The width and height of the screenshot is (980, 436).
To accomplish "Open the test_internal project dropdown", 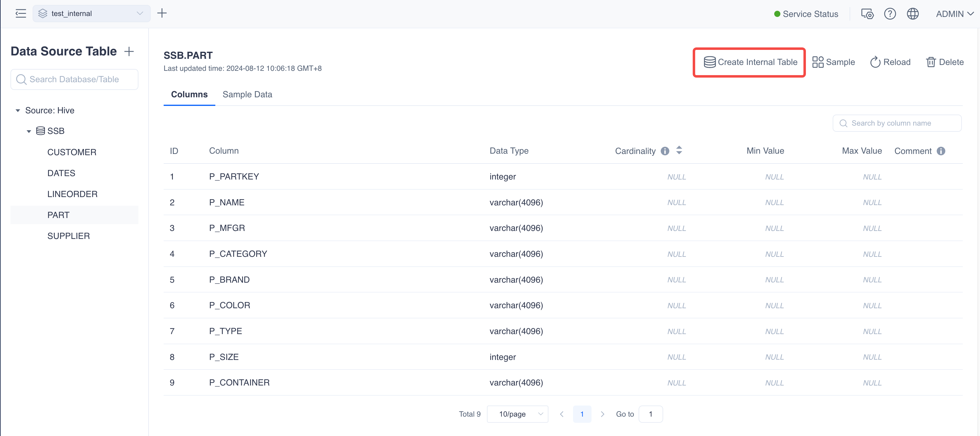I will click(91, 14).
